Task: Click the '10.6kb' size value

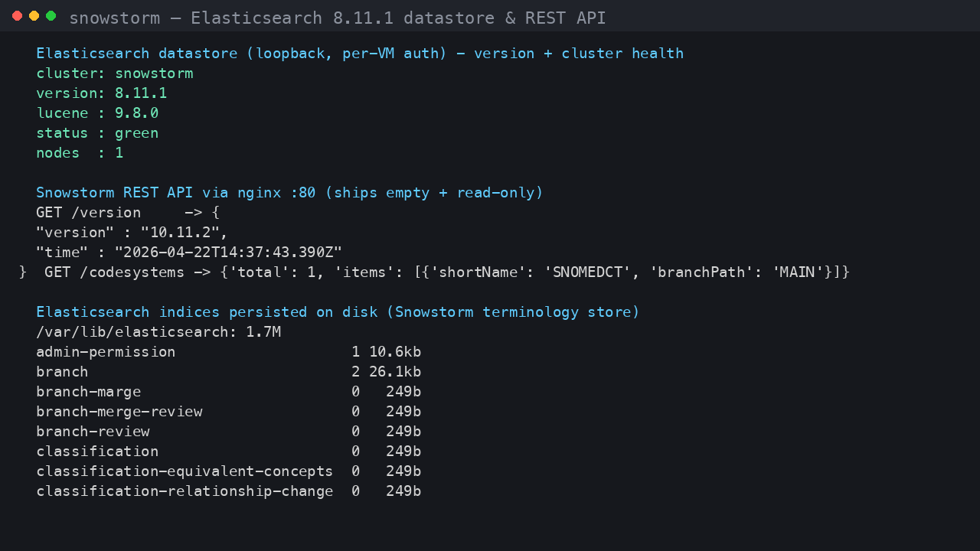Action: [x=395, y=352]
